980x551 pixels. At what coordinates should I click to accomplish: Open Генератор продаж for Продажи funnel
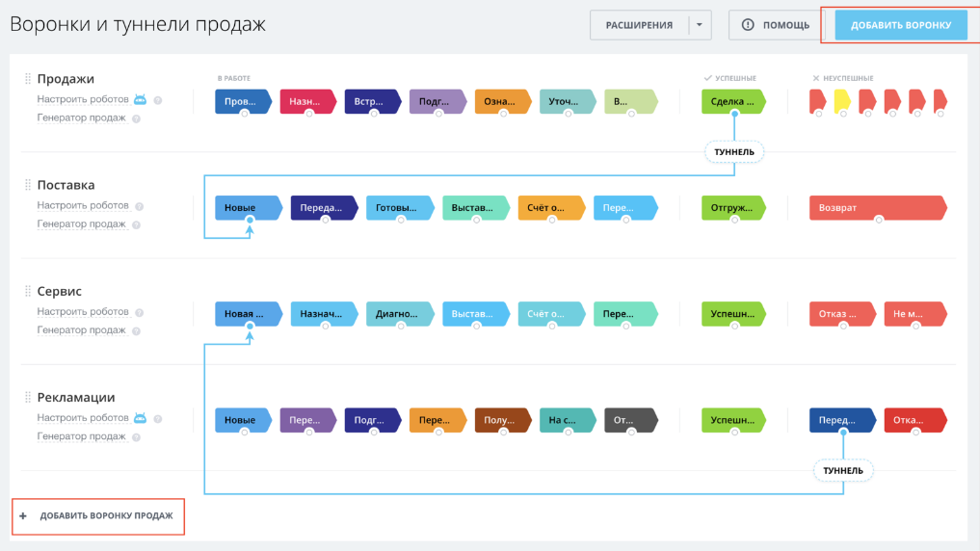81,118
